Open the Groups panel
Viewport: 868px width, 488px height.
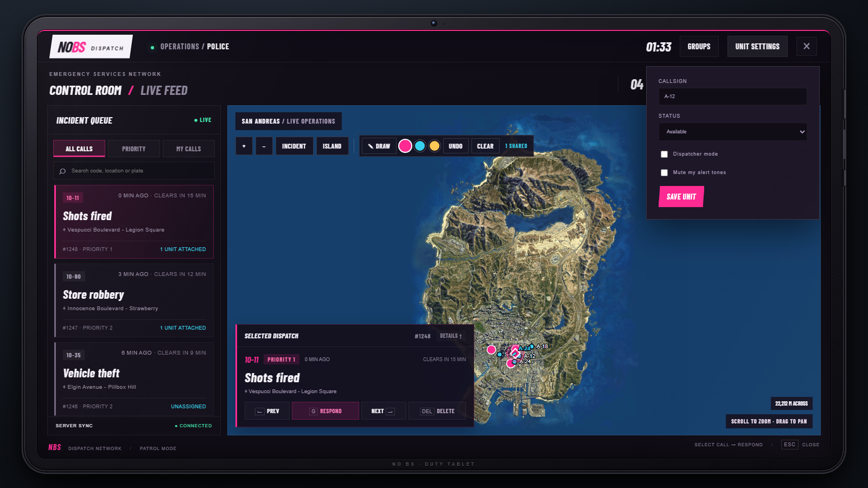click(x=699, y=47)
